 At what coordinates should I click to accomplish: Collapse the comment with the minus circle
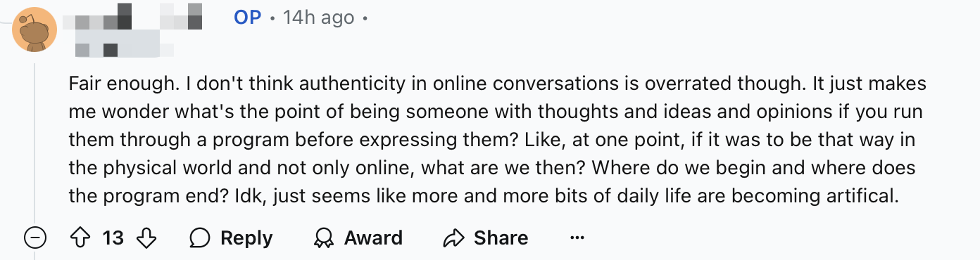click(x=35, y=238)
